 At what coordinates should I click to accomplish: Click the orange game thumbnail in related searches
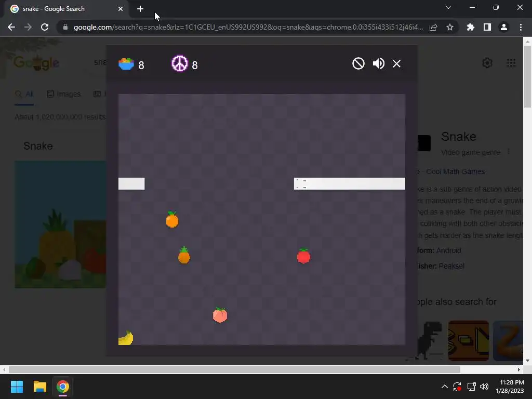[x=468, y=341]
